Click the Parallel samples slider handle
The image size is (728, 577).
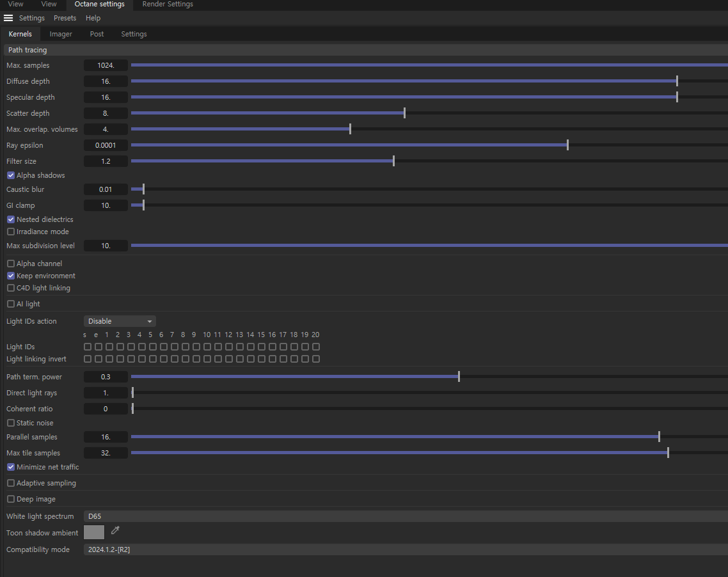[659, 437]
